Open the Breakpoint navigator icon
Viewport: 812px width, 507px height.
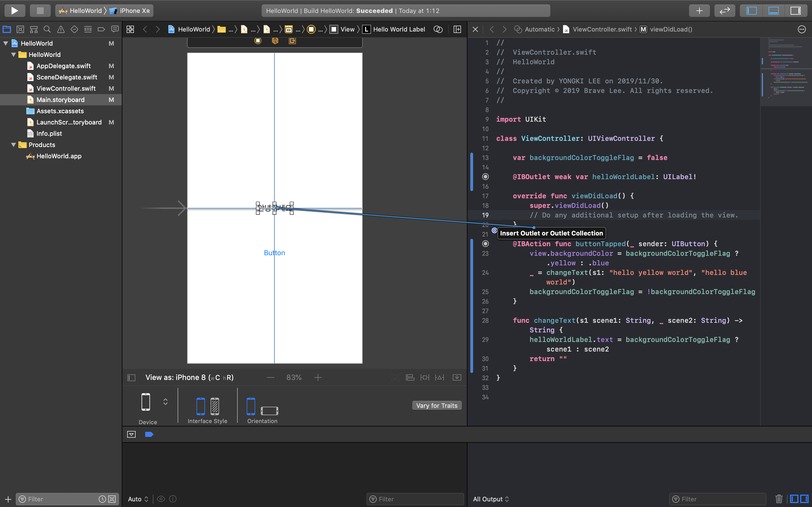(101, 30)
